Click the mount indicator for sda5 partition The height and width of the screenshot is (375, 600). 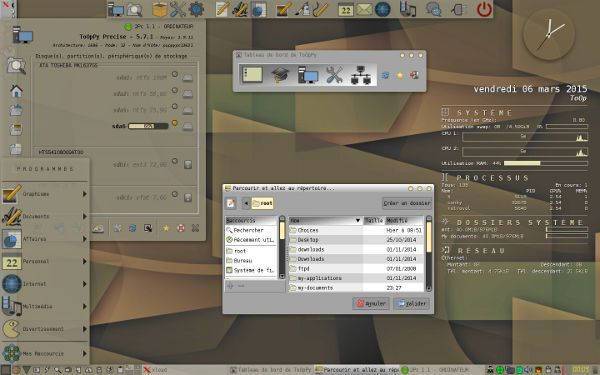pyautogui.click(x=175, y=123)
